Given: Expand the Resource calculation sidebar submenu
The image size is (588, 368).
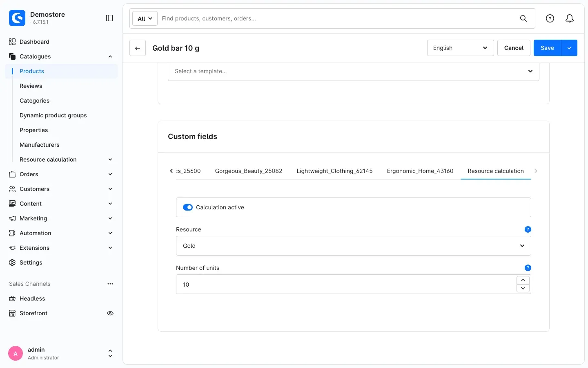Looking at the screenshot, I should [110, 159].
